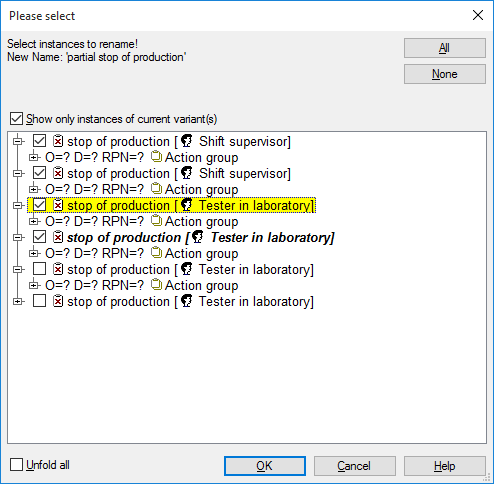
Task: Click the failure icon in the last collapsed row
Action: tap(58, 301)
